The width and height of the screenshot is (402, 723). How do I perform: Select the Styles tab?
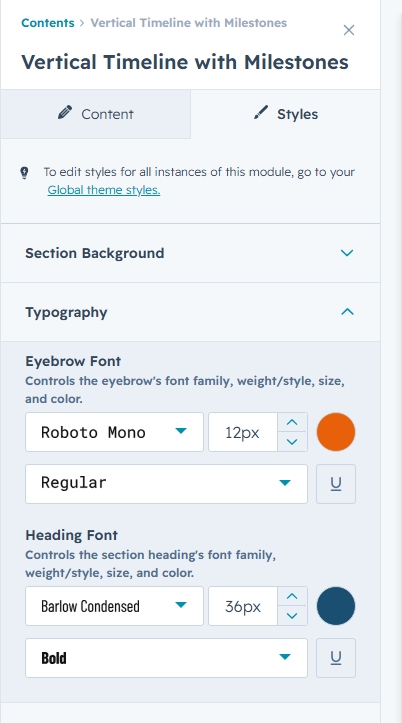(x=285, y=114)
